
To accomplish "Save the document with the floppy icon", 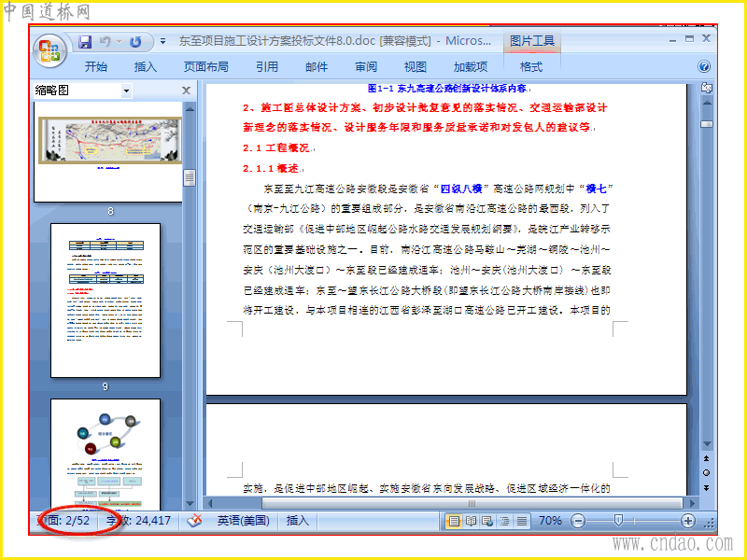I will 85,42.
